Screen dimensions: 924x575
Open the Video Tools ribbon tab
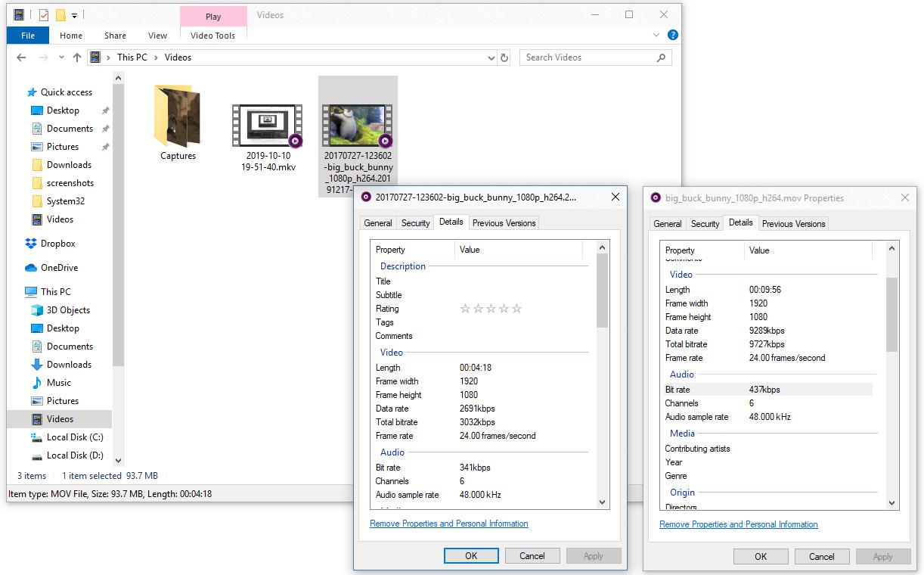coord(213,36)
